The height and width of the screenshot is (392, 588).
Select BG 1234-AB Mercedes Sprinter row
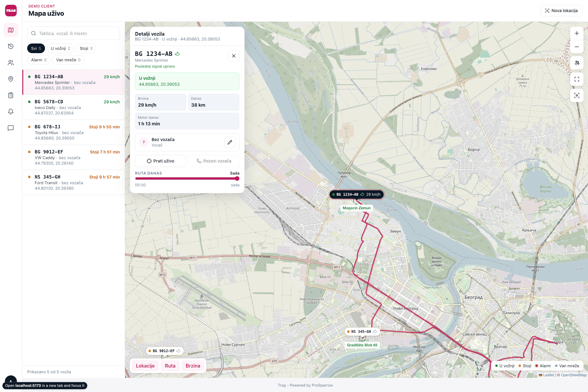(x=73, y=82)
